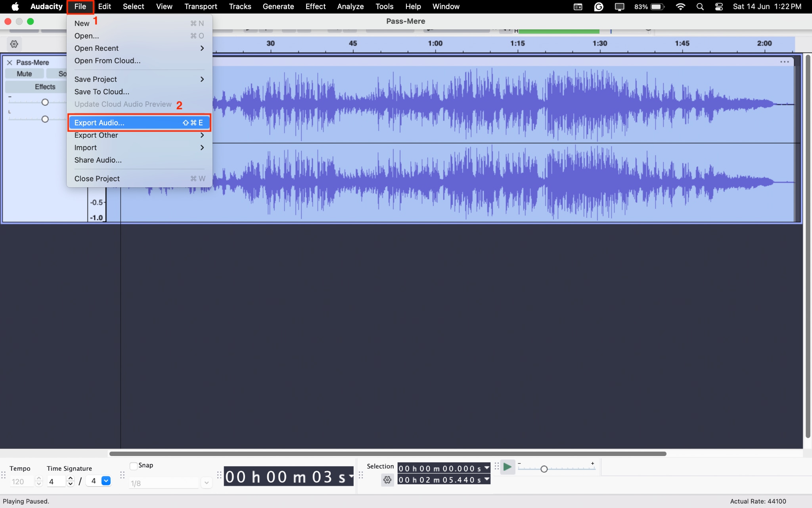Click the vertical scrollbar on right
812x508 pixels.
[808, 246]
